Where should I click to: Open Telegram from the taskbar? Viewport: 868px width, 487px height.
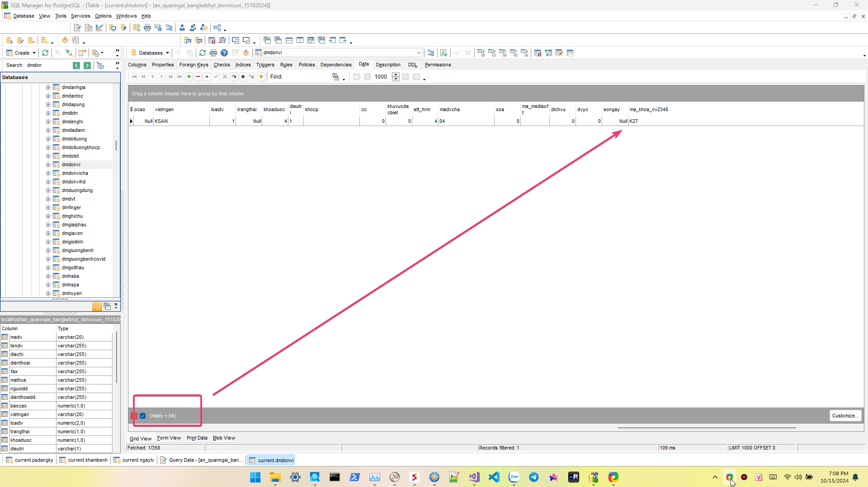(534, 477)
